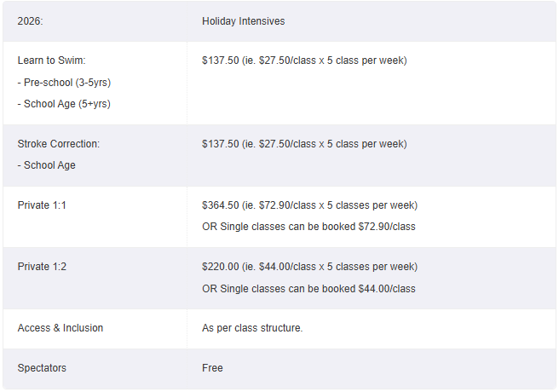Select the "Private 1:2" row label
The image size is (559, 392).
(42, 267)
